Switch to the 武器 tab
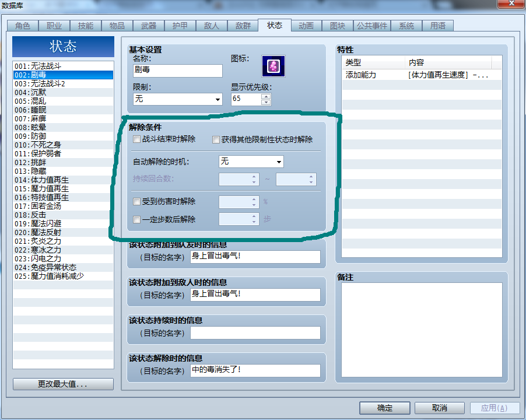526x420 pixels. 149,26
